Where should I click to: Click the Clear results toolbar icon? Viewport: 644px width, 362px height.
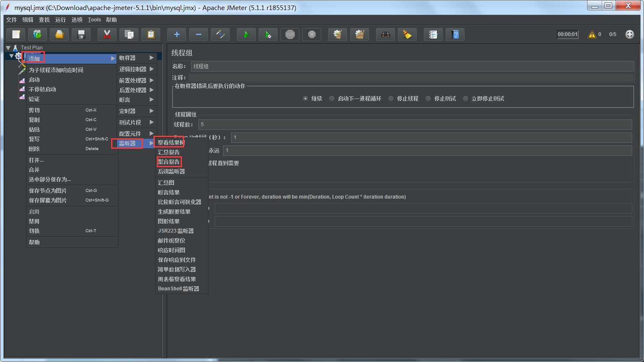[x=338, y=34]
